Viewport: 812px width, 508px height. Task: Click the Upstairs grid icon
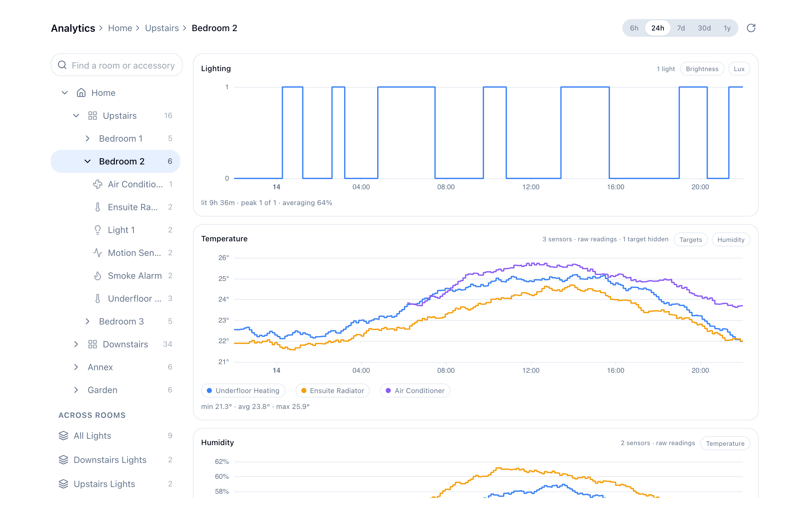click(93, 116)
